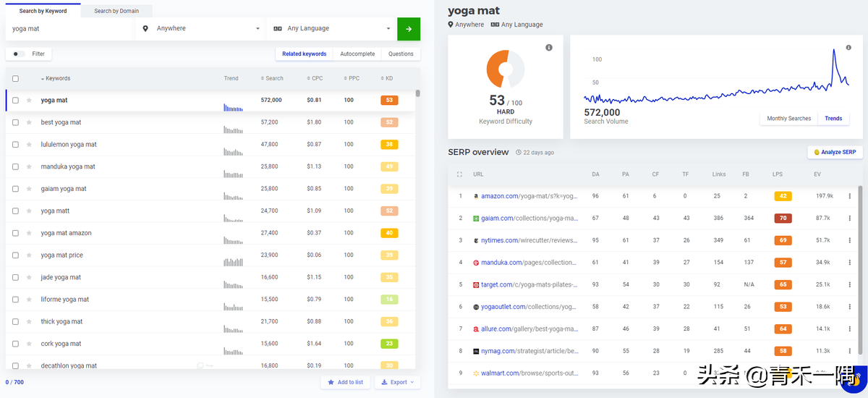Check the 'lululemon yoga mat' row checkbox

click(15, 145)
